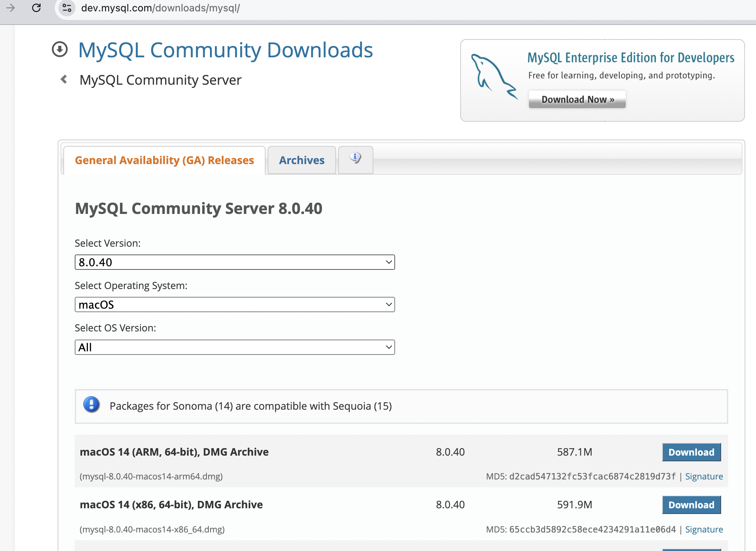
Task: Click the 591.9M file size value
Action: [x=574, y=505]
